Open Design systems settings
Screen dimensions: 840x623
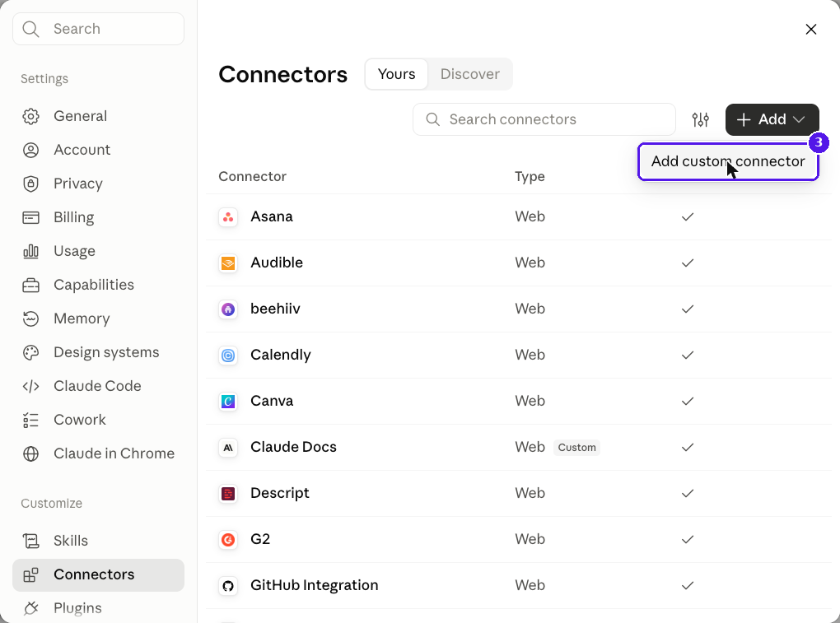(x=99, y=352)
